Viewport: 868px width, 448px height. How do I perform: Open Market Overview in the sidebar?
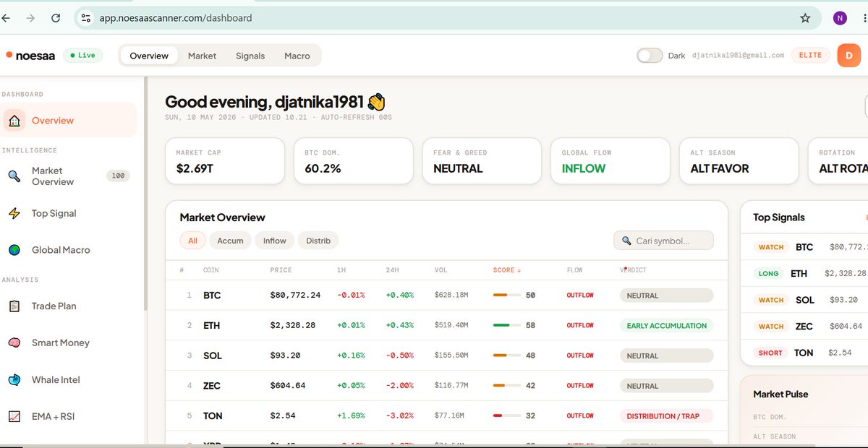[x=69, y=176]
